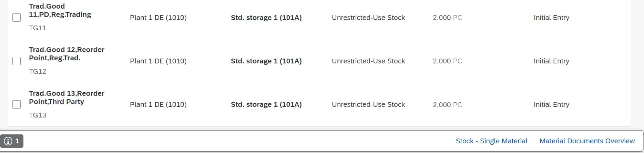Click the TG11 material number
This screenshot has width=644, height=153.
pos(38,28)
